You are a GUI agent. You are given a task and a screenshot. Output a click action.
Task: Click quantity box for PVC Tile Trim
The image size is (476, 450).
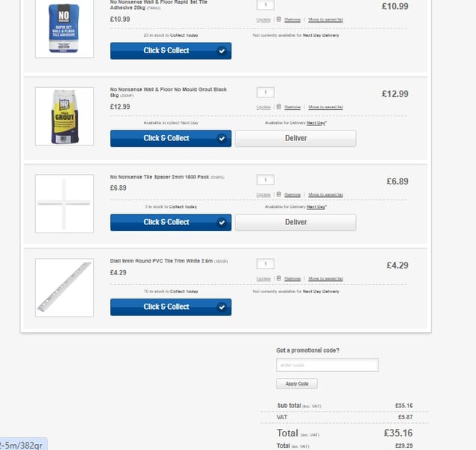coord(265,263)
